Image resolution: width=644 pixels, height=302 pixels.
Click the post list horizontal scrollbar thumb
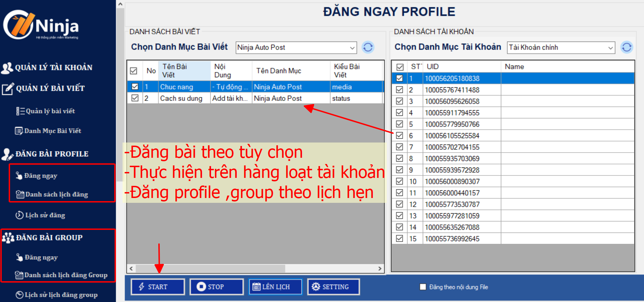[210, 269]
